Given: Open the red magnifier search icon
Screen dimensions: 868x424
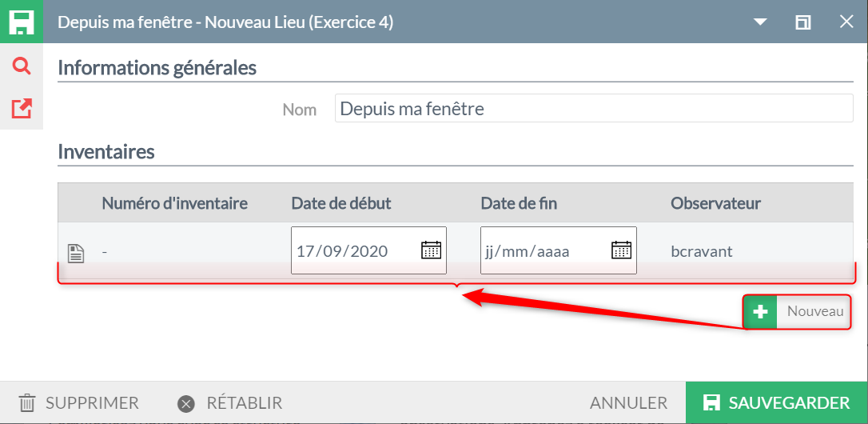Looking at the screenshot, I should point(22,66).
